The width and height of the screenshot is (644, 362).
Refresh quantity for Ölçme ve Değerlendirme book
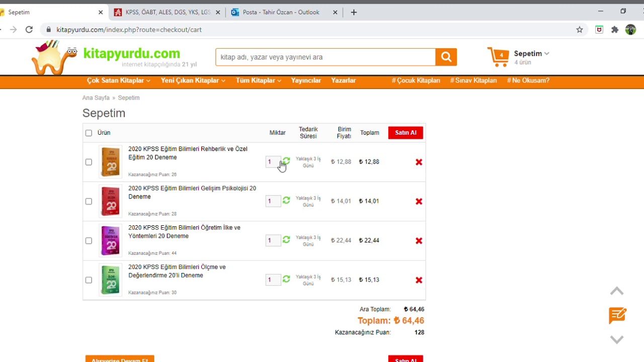click(x=286, y=279)
